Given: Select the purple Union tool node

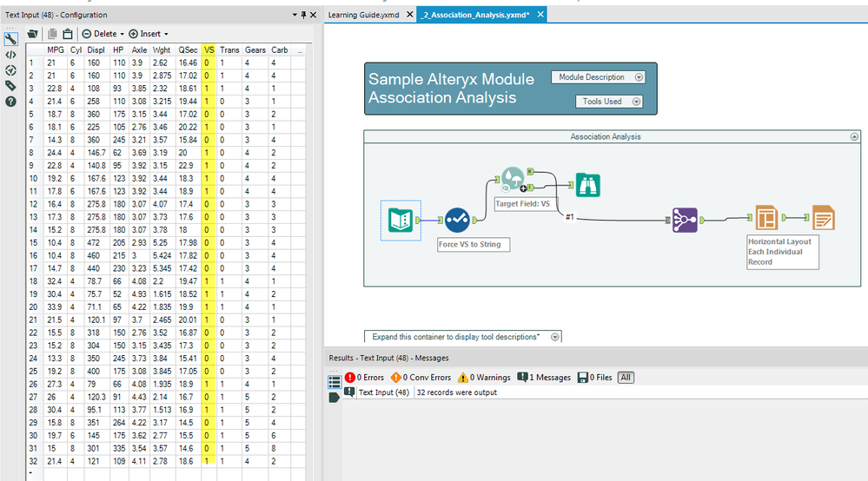Looking at the screenshot, I should (x=685, y=220).
